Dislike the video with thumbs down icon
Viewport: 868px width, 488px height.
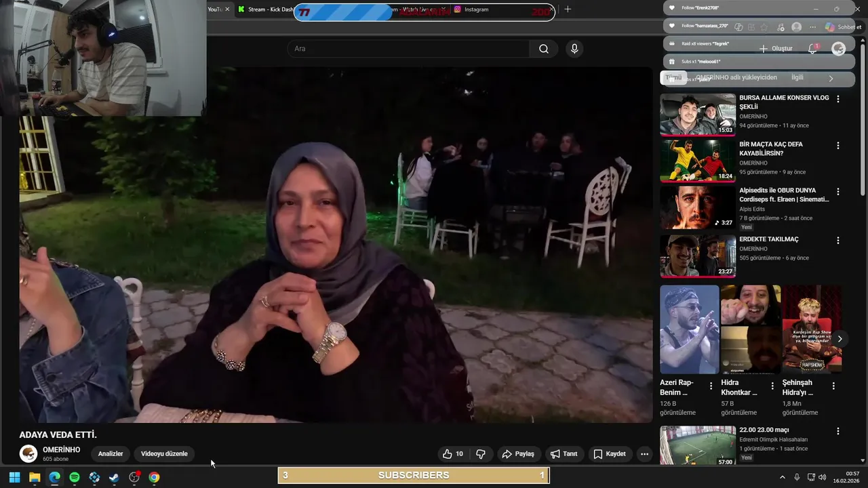(481, 454)
